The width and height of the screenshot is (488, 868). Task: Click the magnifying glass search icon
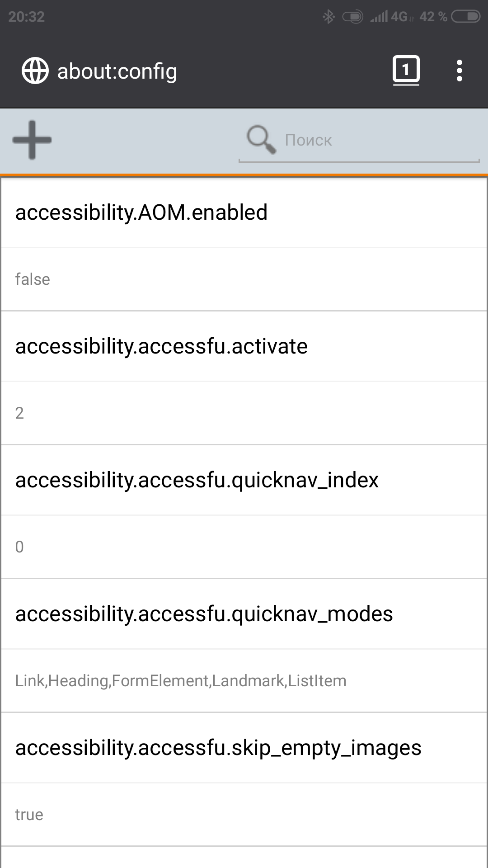[261, 139]
